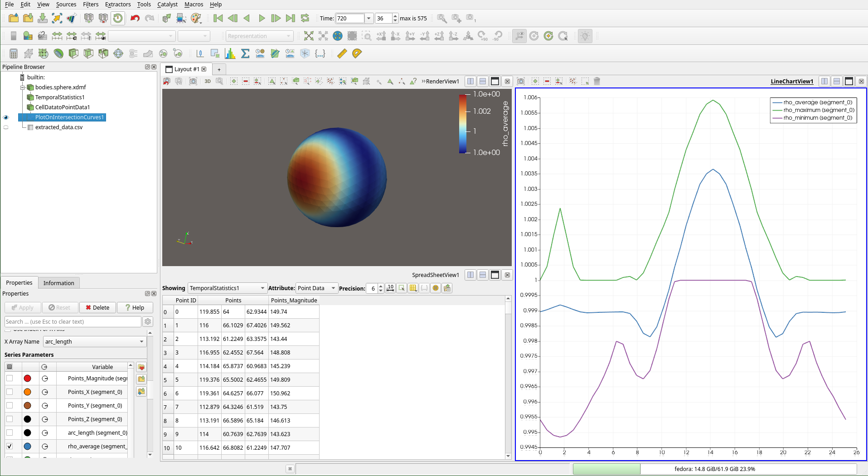Screen dimensions: 868x476
Task: Click the Reset Camera icon
Action: pos(309,36)
